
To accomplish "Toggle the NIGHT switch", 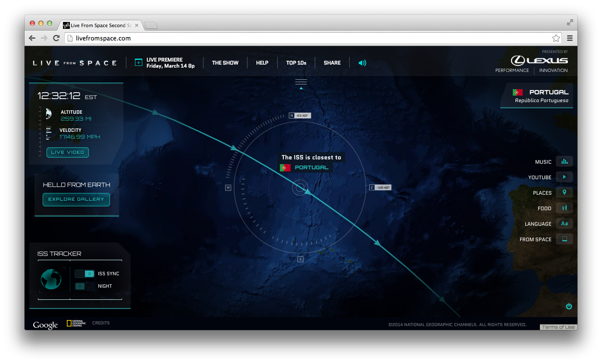I will click(85, 286).
